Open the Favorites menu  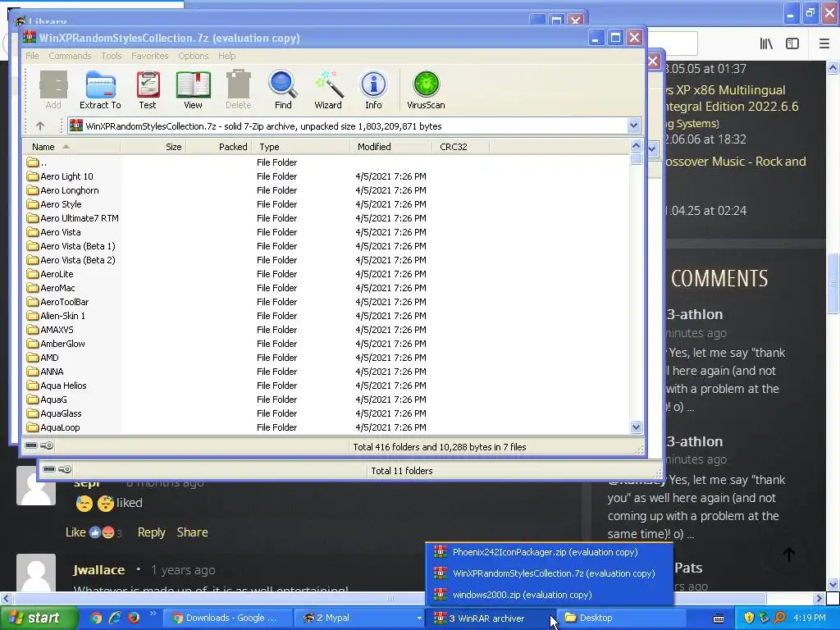pyautogui.click(x=150, y=56)
